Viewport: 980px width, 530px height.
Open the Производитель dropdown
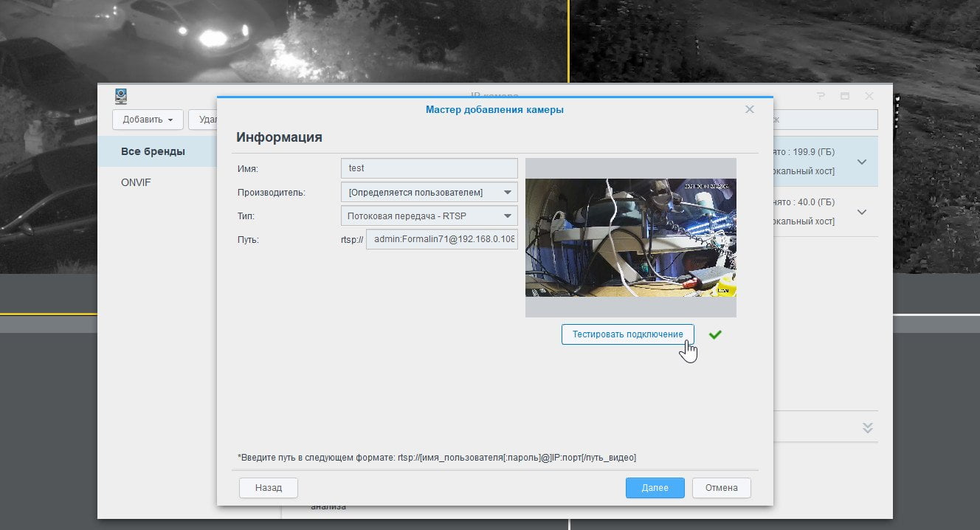tap(429, 192)
